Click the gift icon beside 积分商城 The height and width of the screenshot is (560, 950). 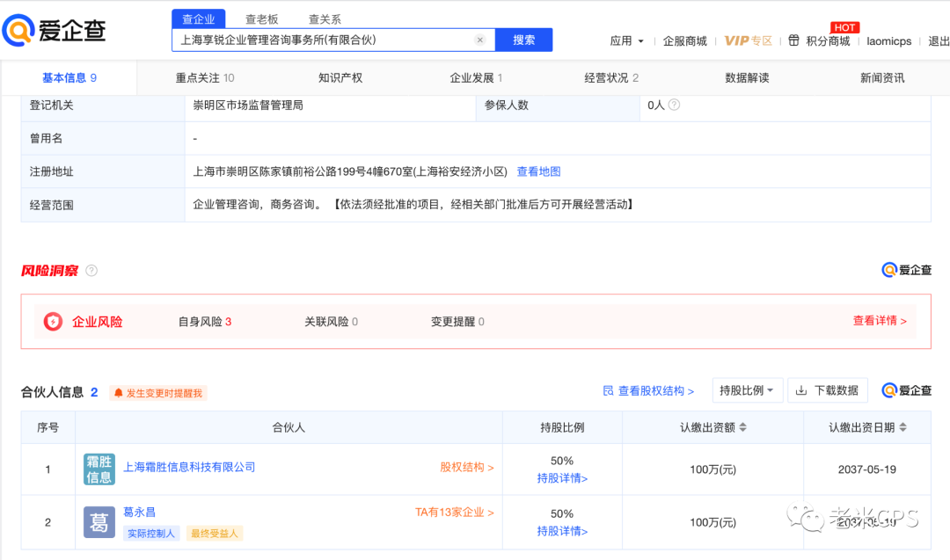[793, 40]
